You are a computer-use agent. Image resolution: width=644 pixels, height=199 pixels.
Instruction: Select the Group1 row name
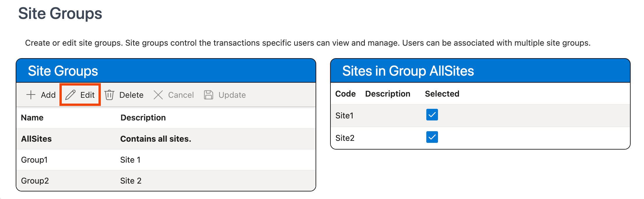pyautogui.click(x=34, y=160)
